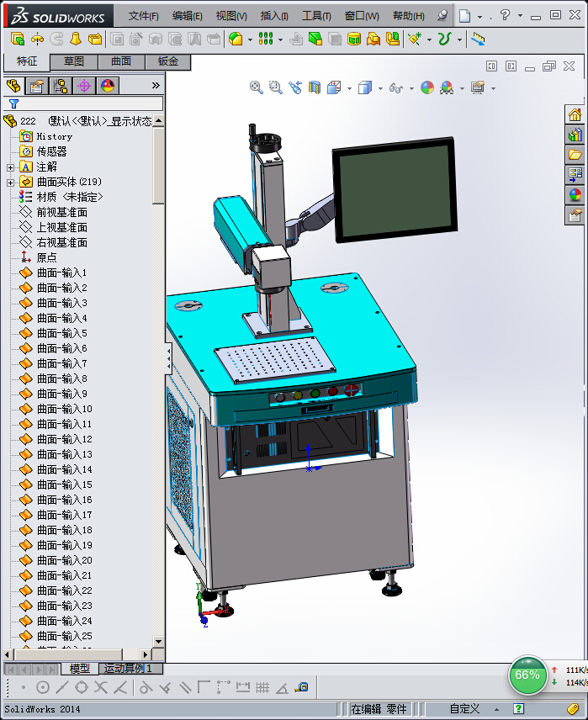
Task: Click the Edit Appearance color ball
Action: pos(427,87)
